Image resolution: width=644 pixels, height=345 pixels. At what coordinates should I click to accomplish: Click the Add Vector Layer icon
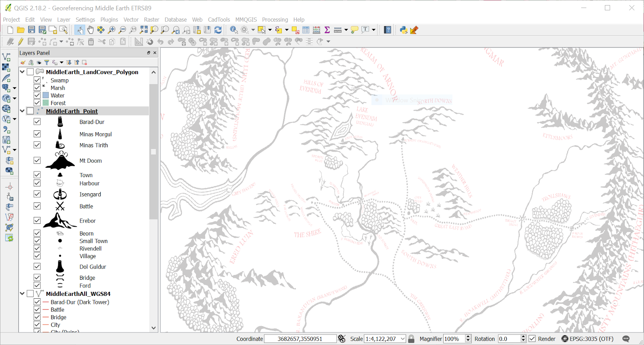pos(6,57)
